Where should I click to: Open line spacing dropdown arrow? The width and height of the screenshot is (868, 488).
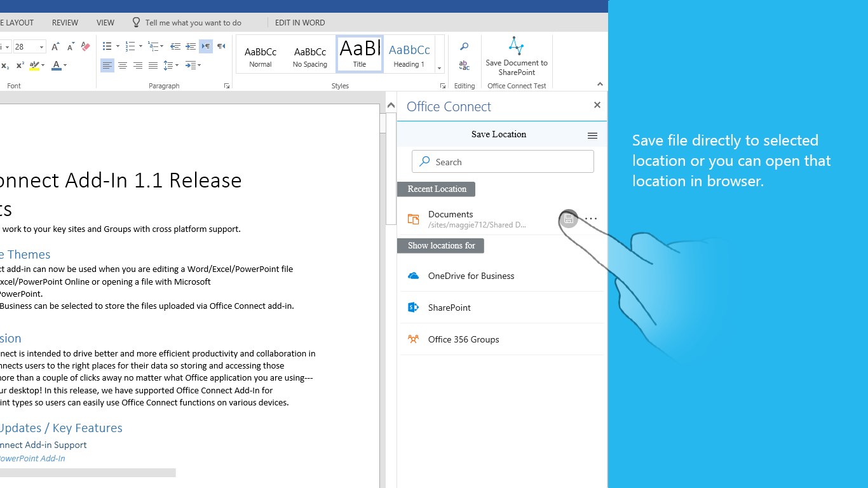(177, 65)
